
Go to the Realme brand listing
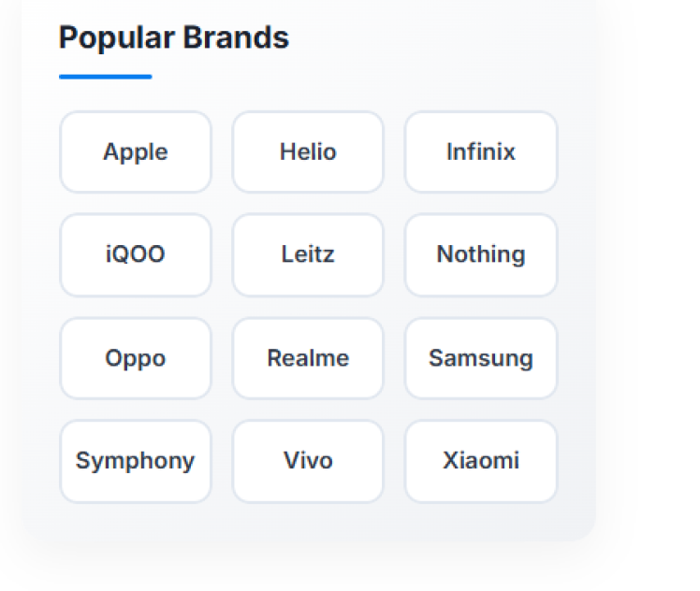pos(308,358)
